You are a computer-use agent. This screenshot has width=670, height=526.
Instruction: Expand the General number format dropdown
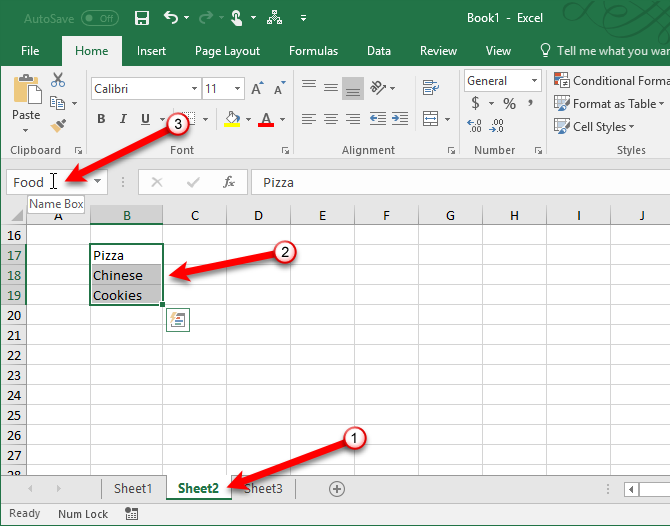[534, 81]
